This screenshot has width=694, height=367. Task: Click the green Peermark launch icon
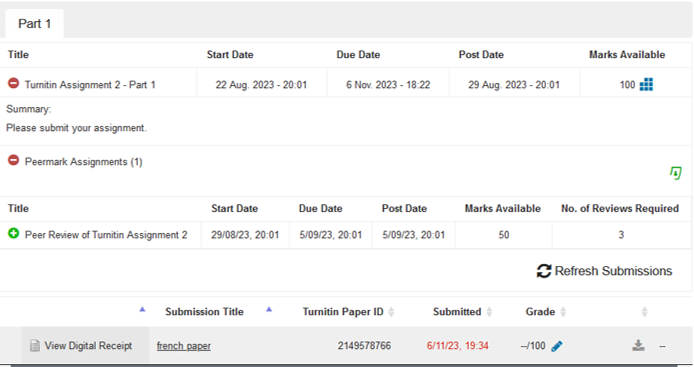pyautogui.click(x=675, y=173)
